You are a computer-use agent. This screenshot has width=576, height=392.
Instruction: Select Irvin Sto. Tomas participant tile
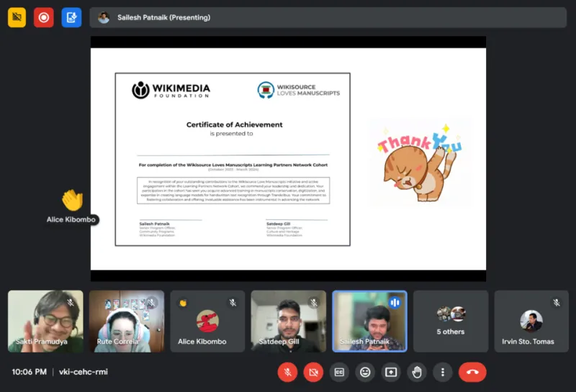point(531,322)
